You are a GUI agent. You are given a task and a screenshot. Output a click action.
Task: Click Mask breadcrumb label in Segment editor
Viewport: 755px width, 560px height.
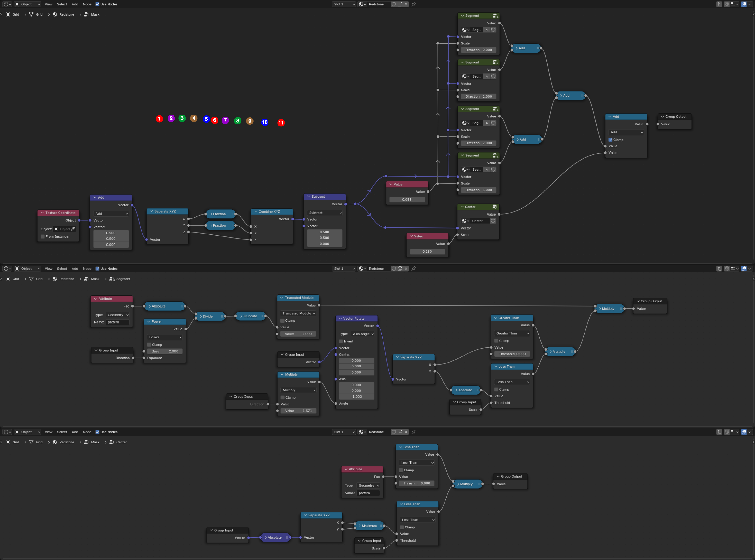click(95, 279)
